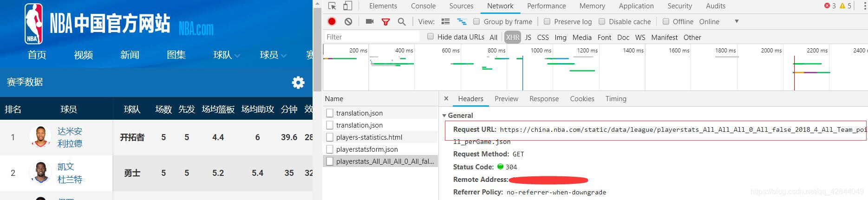868x200 pixels.
Task: Open the Application tab
Action: [636, 6]
